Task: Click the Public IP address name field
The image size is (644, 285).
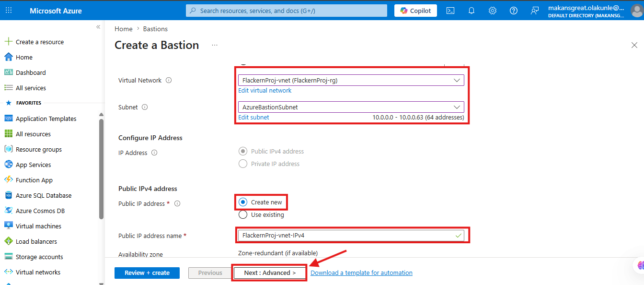Action: click(351, 236)
